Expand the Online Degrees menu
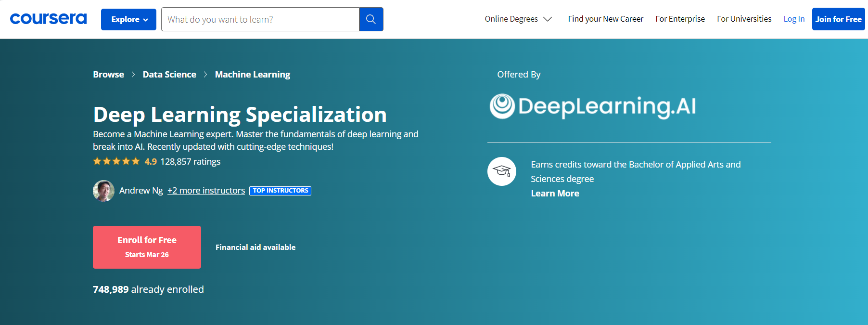 pyautogui.click(x=518, y=19)
